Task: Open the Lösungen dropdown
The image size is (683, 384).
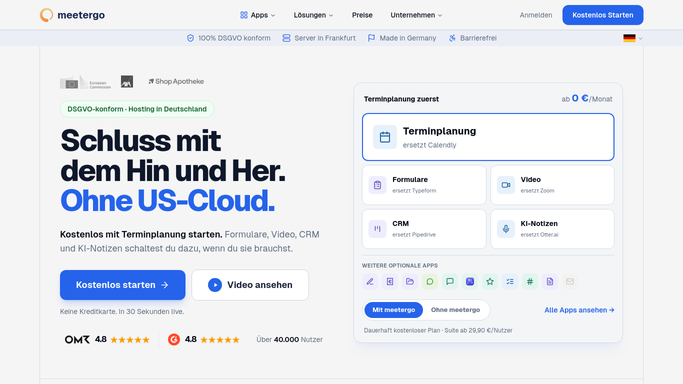Action: 313,15
